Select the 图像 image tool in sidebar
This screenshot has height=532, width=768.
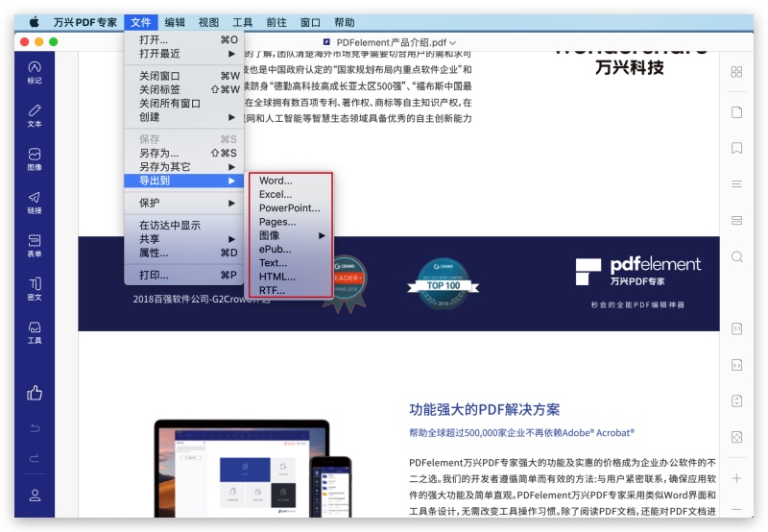tap(35, 159)
